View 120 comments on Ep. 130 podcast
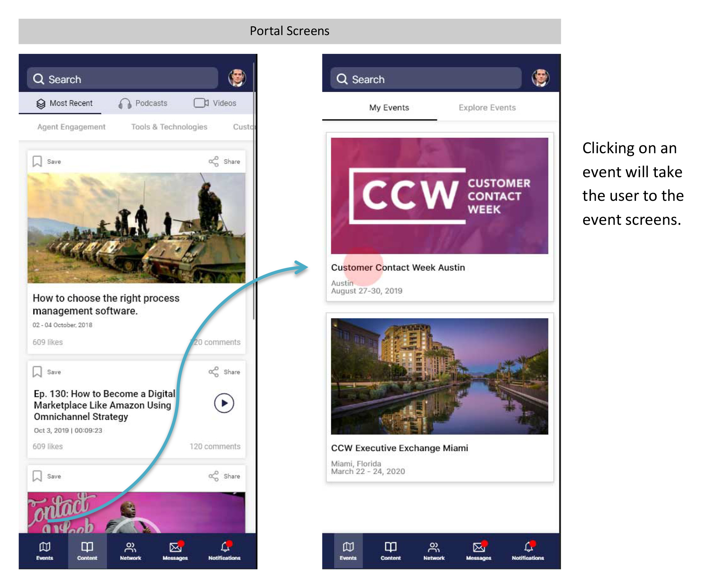Screen dimensions: 702x588 click(215, 446)
